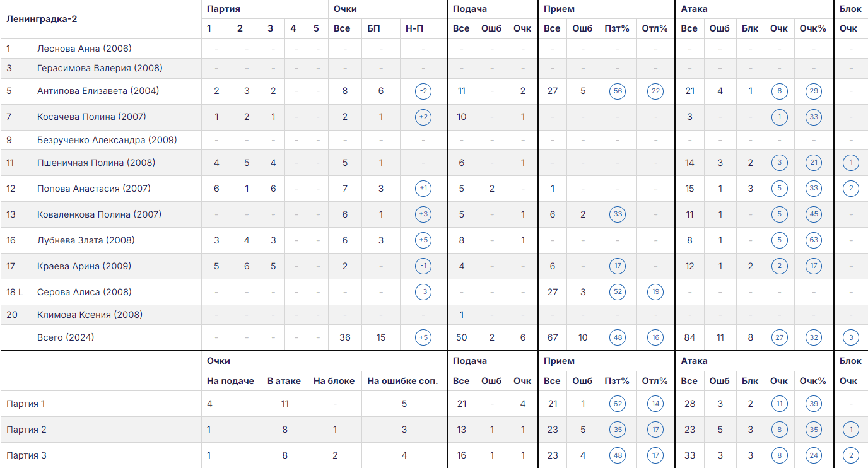This screenshot has width=868, height=468.
Task: Click the Всего (2024) totals row label
Action: [66, 337]
